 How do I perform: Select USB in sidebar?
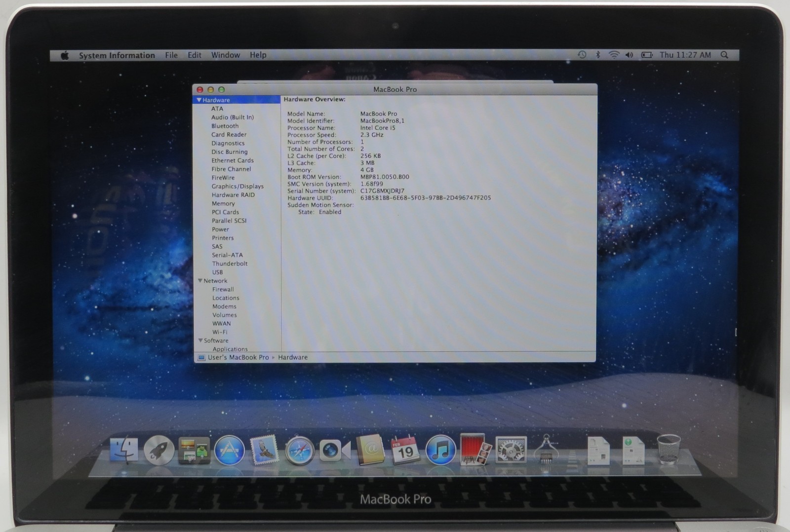(x=218, y=272)
